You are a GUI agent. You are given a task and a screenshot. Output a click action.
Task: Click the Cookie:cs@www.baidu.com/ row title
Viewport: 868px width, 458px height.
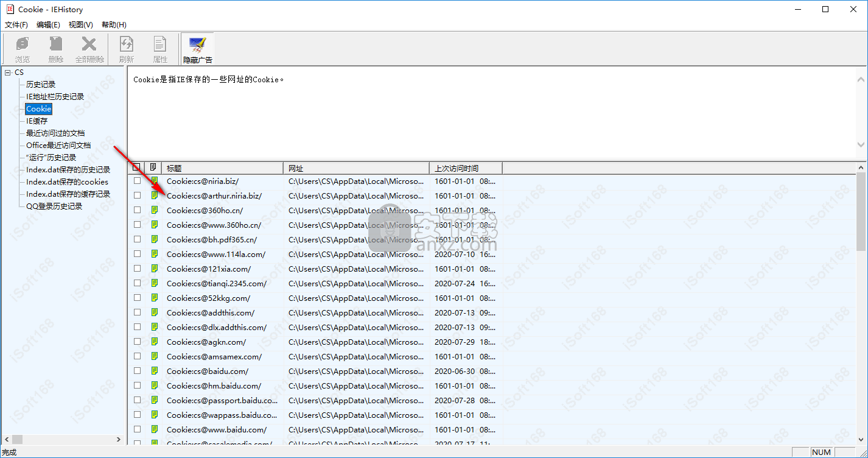coord(217,429)
